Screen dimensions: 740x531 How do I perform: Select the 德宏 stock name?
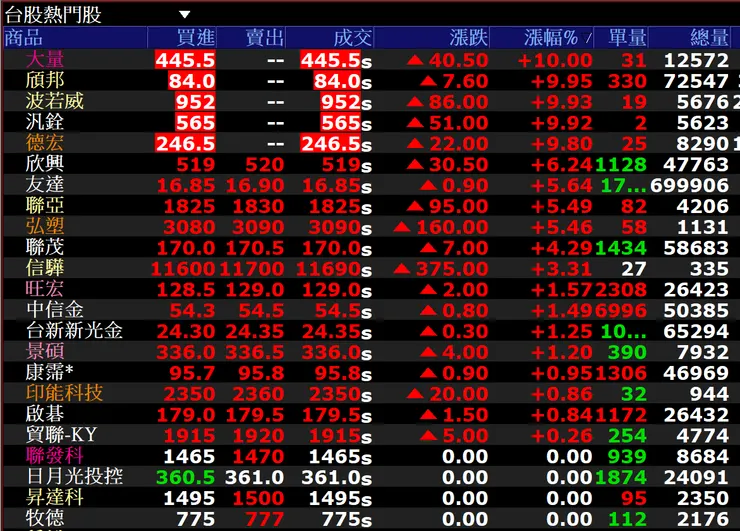pyautogui.click(x=45, y=143)
